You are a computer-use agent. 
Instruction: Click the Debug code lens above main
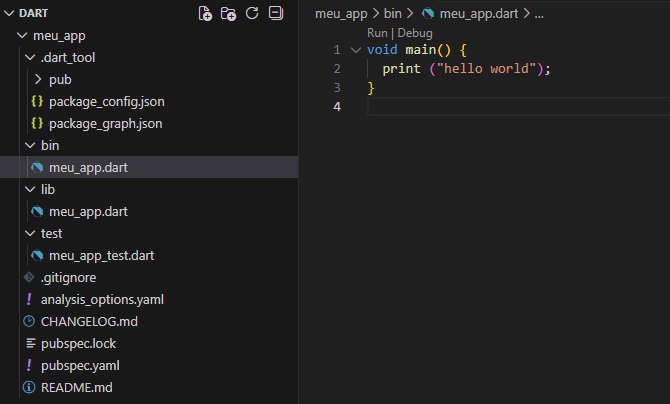click(415, 33)
